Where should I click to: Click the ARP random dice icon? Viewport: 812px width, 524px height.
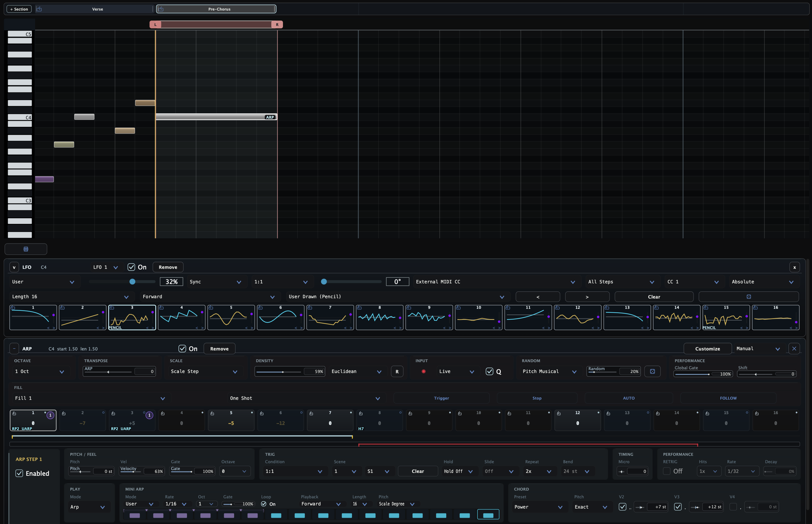pos(652,371)
